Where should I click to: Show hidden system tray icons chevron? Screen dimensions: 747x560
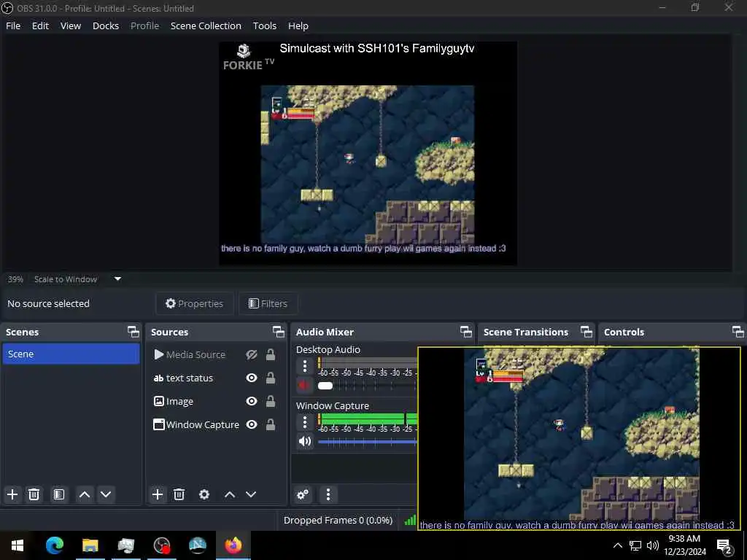click(617, 545)
